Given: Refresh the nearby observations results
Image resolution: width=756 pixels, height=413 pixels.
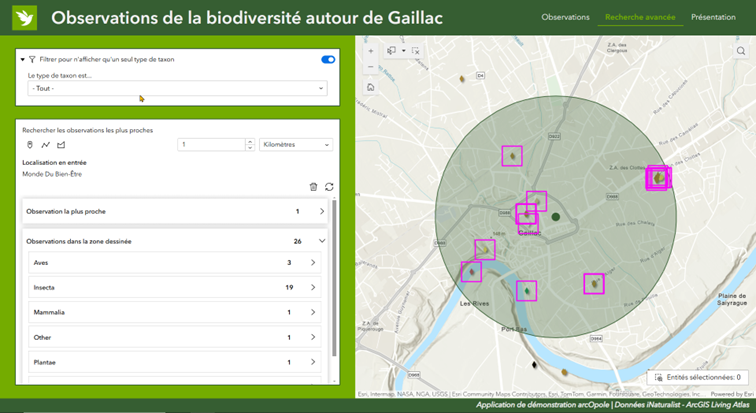Looking at the screenshot, I should pos(329,186).
